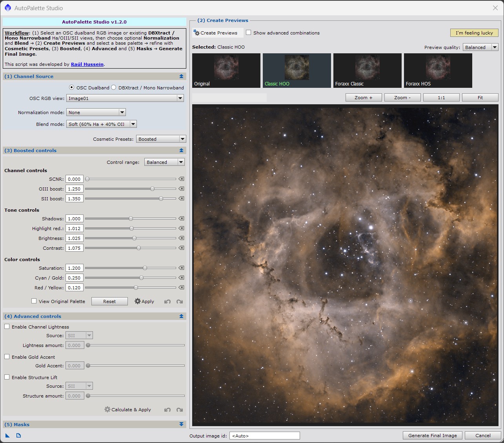The height and width of the screenshot is (443, 504).
Task: Open the Raúl Hussein link
Action: click(x=87, y=64)
